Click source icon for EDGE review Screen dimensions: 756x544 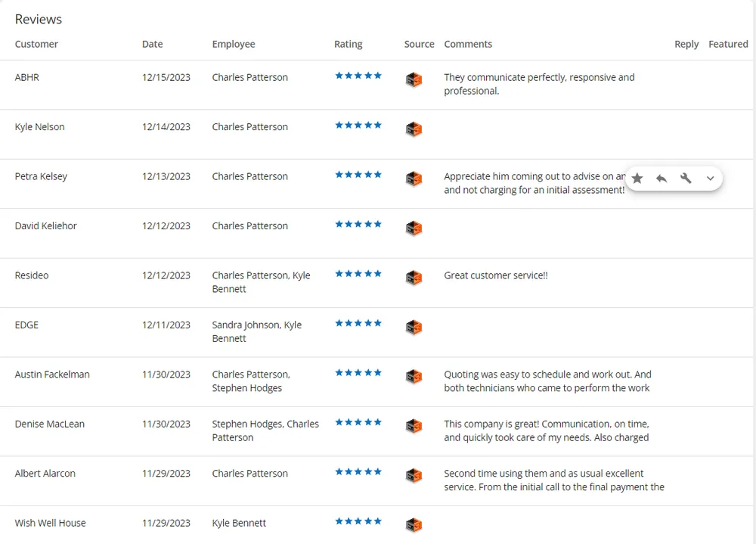(x=414, y=328)
